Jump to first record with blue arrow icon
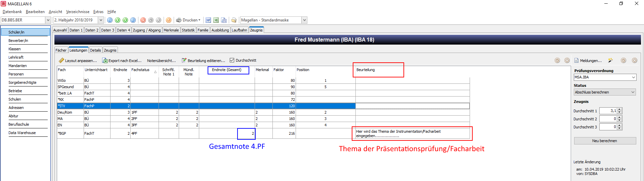Viewport: 644px width, 181px height. click(x=110, y=20)
